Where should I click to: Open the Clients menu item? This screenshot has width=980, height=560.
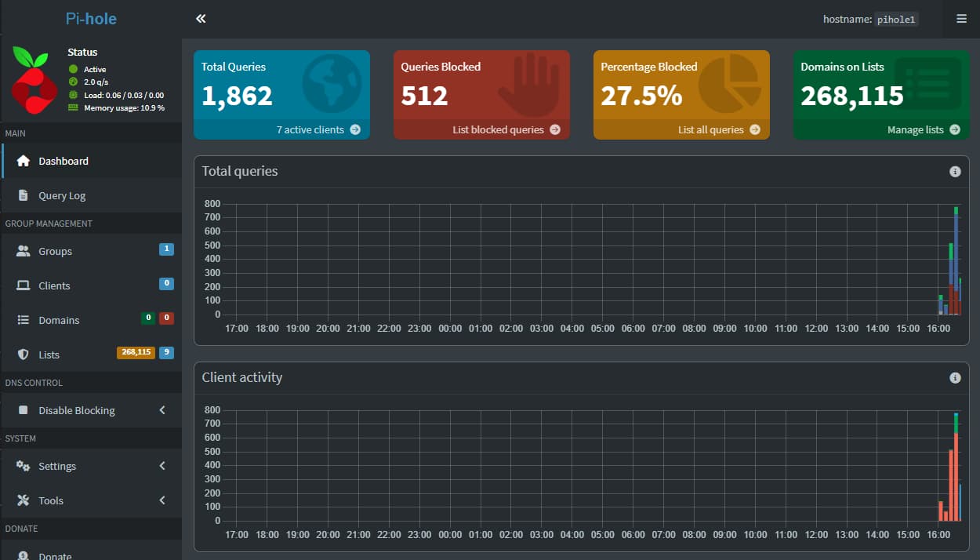[x=54, y=285]
